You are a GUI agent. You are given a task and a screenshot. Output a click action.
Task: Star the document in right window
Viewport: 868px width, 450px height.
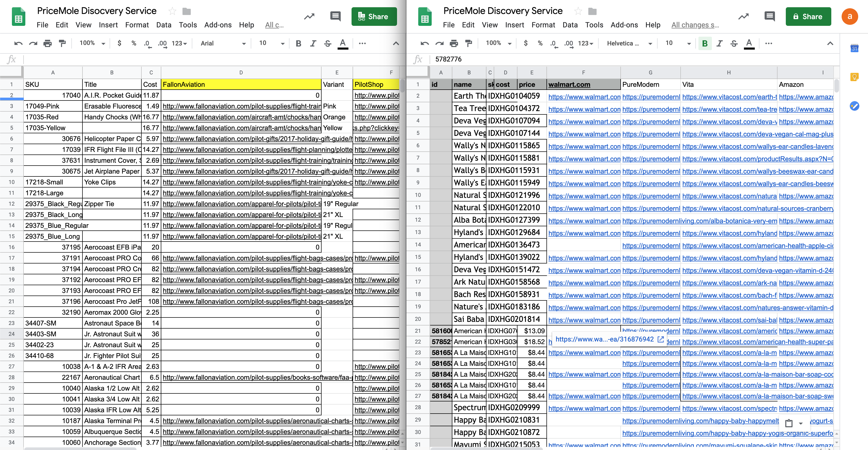click(x=578, y=11)
